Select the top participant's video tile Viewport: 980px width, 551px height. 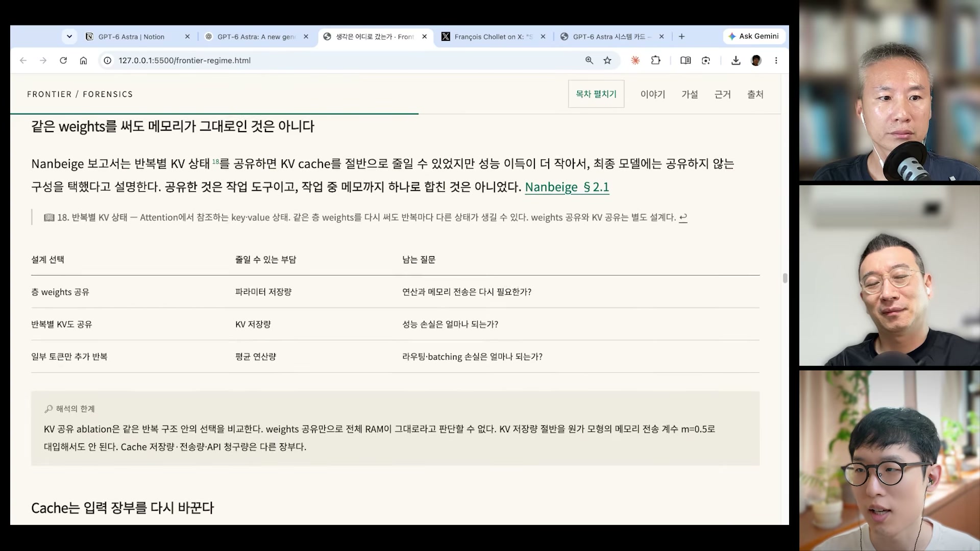pos(890,90)
